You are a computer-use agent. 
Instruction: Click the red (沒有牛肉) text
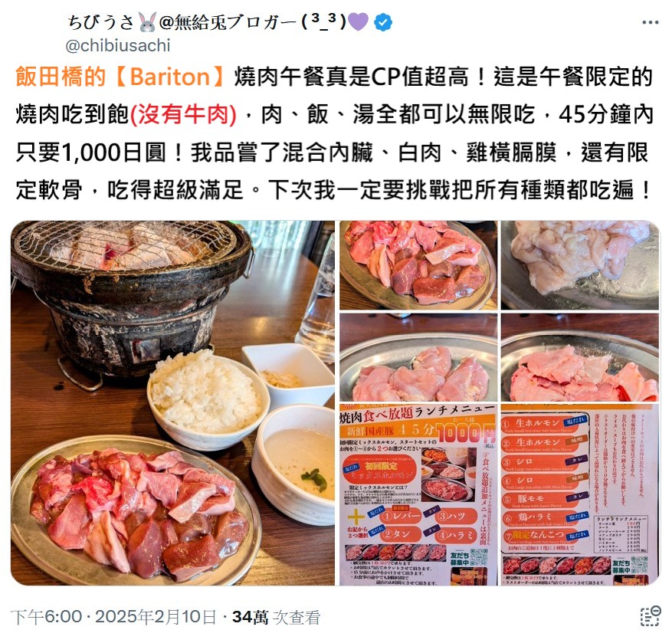click(183, 114)
